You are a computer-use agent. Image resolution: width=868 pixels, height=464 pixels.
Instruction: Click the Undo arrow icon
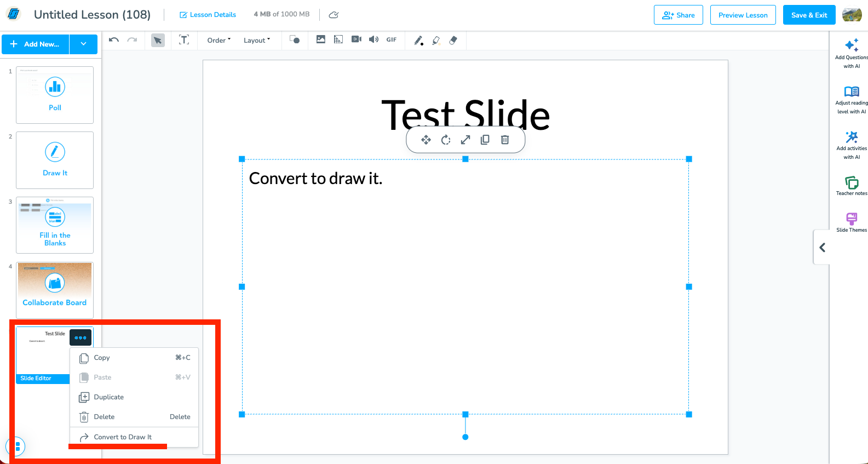tap(114, 40)
